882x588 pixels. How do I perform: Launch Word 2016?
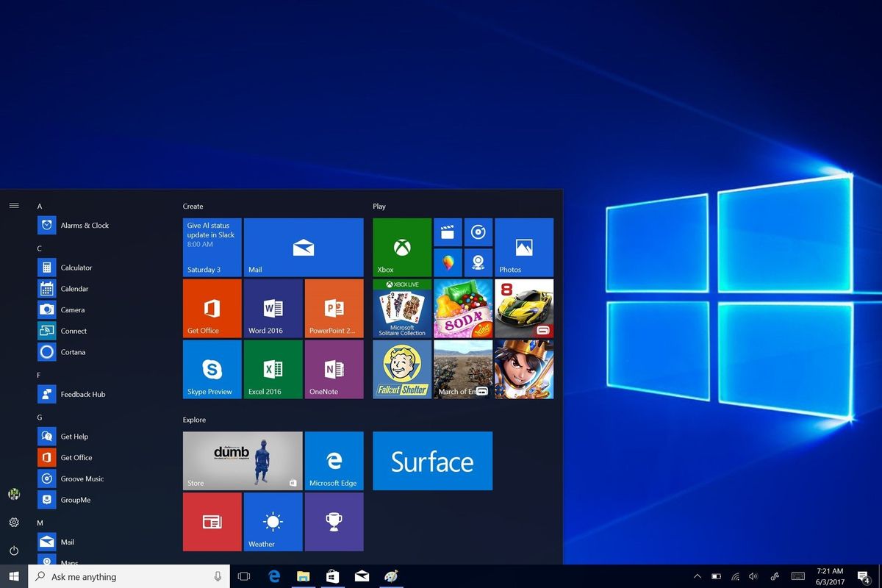[x=272, y=308]
